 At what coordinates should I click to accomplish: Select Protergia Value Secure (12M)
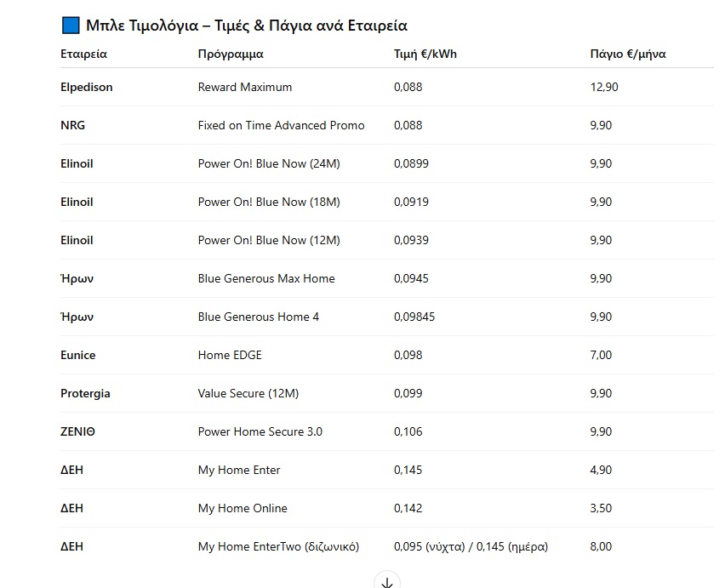point(248,394)
